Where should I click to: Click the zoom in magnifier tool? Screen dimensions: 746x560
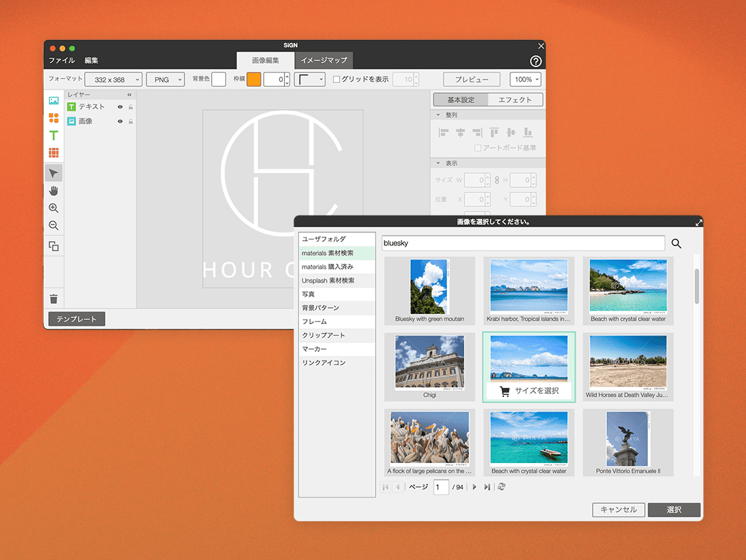click(x=54, y=208)
